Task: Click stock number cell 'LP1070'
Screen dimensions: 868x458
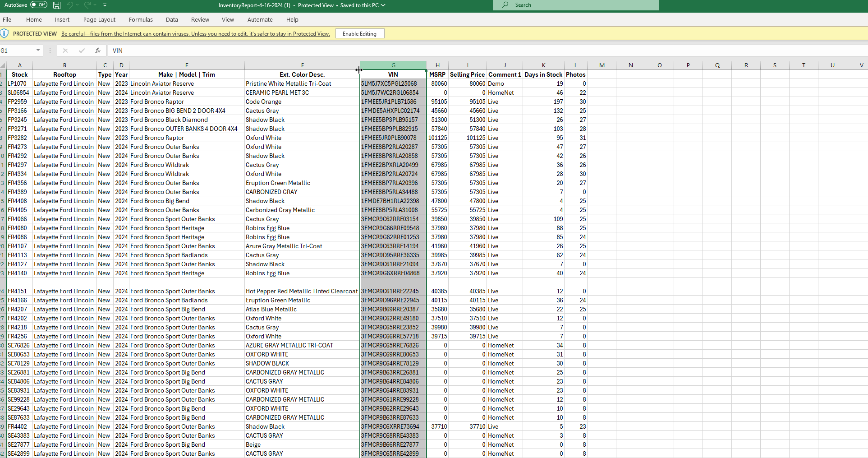Action: tap(20, 83)
